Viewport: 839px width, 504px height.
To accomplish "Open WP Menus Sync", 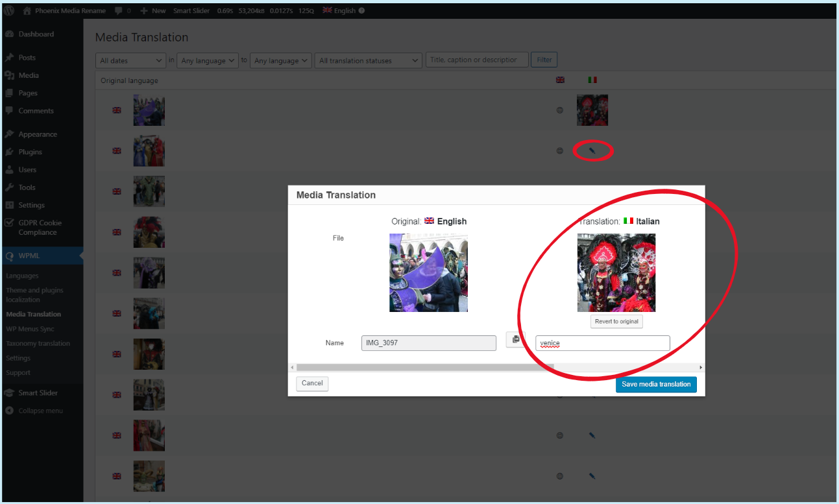I will pyautogui.click(x=30, y=329).
